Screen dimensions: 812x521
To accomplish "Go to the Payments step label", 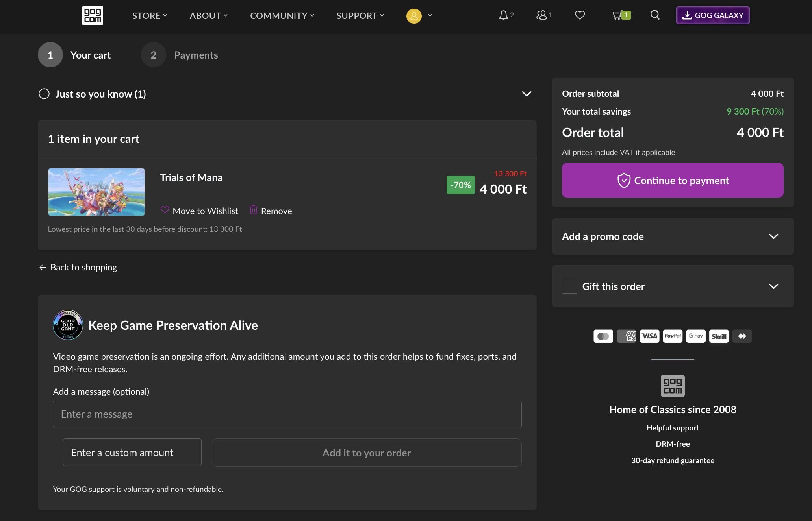I will click(x=196, y=55).
